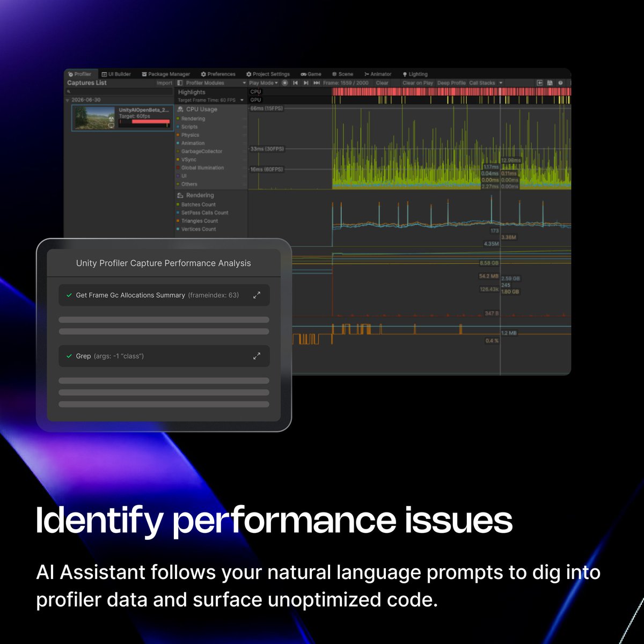The width and height of the screenshot is (644, 644).
Task: Switch to the Game tab
Action: (x=311, y=74)
